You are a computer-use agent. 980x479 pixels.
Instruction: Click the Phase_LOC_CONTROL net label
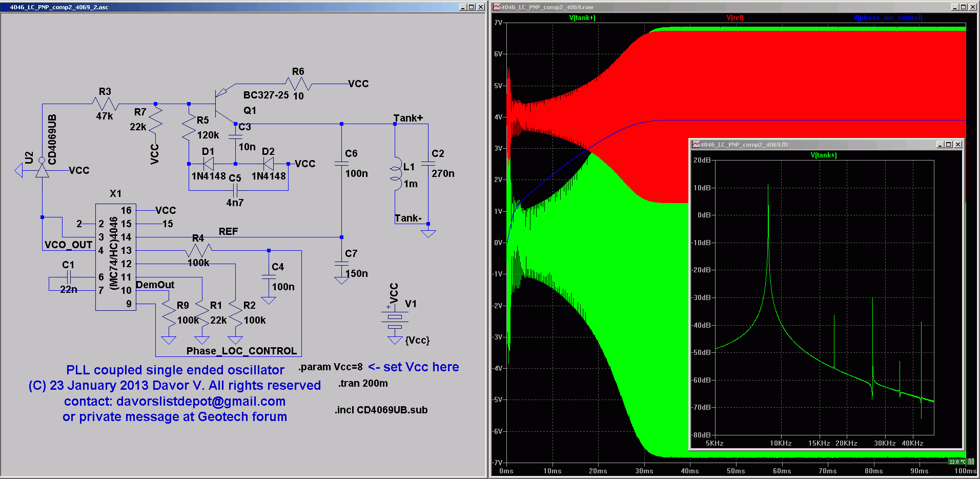[241, 351]
